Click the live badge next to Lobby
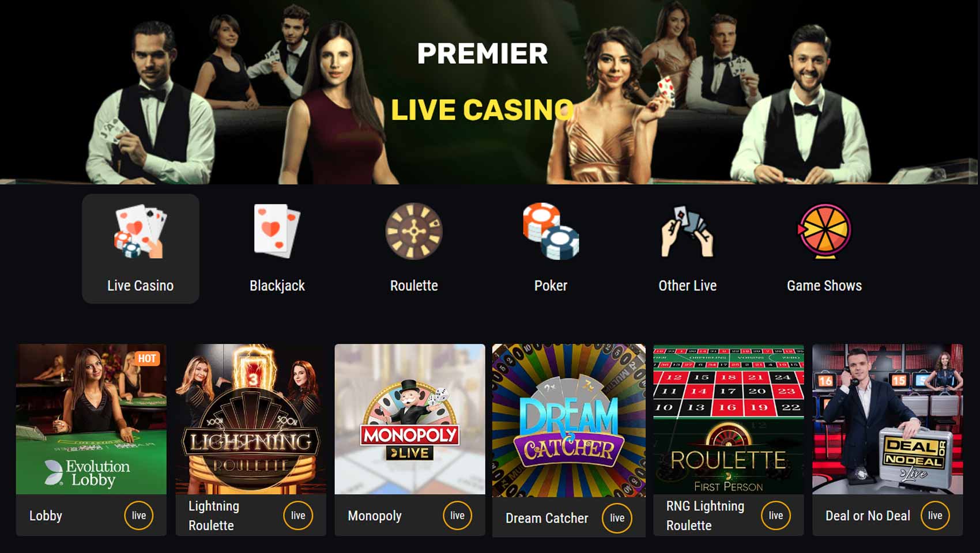Image resolution: width=980 pixels, height=553 pixels. (x=139, y=516)
